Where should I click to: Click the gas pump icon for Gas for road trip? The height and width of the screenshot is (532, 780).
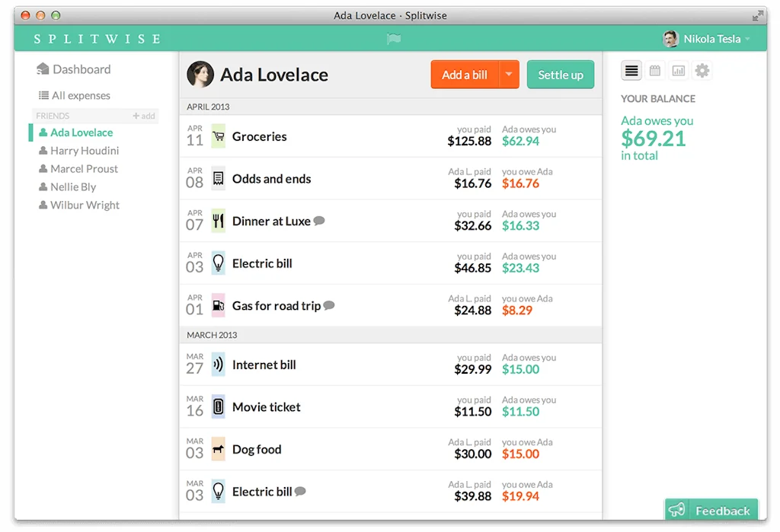point(218,305)
